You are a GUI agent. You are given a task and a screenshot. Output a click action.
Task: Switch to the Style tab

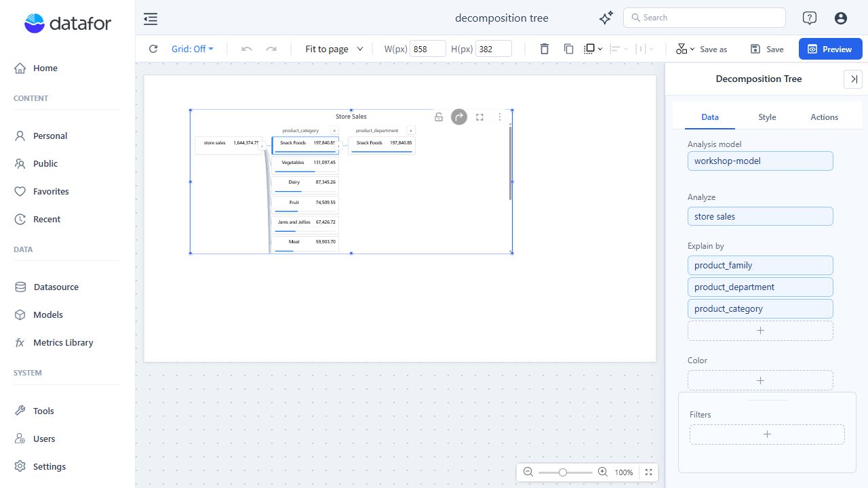[x=767, y=117]
